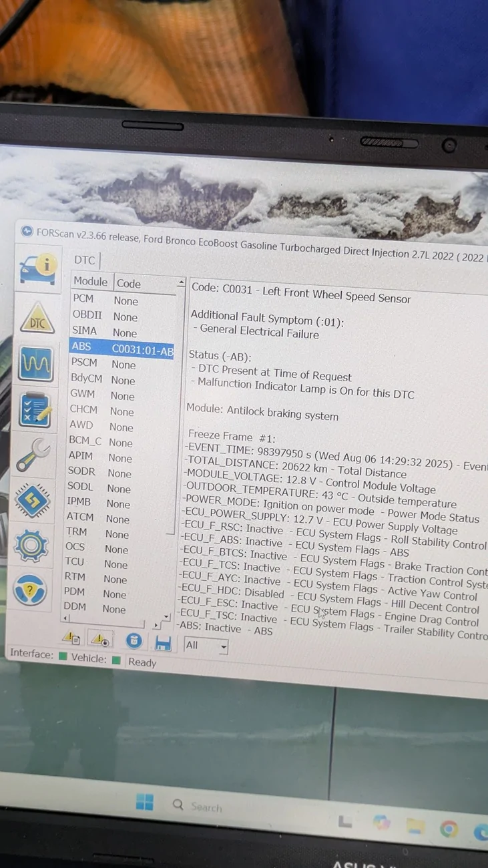Click the module list scroll-down arrow

coord(166,616)
